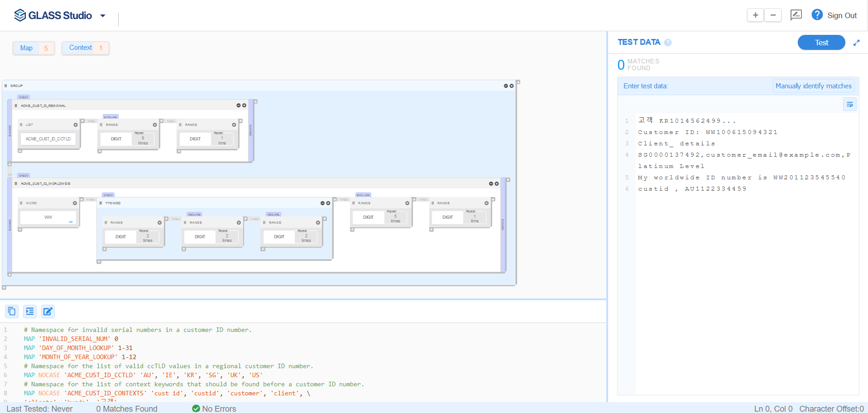Open the help question mark icon

(817, 15)
